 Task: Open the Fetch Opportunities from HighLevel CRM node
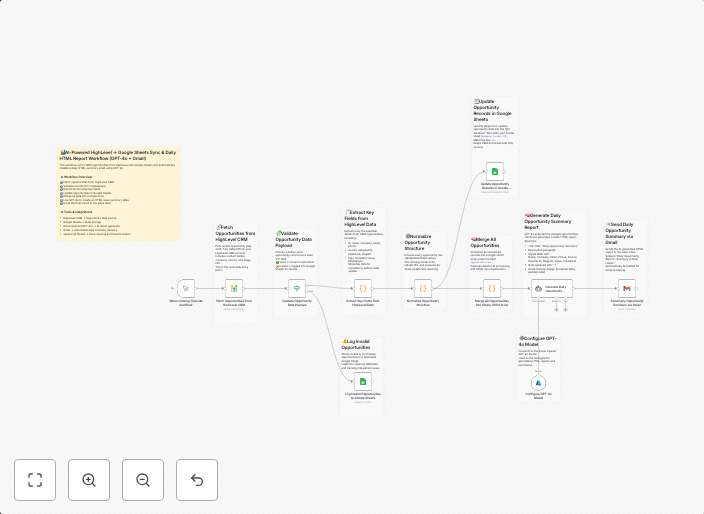(x=233, y=288)
